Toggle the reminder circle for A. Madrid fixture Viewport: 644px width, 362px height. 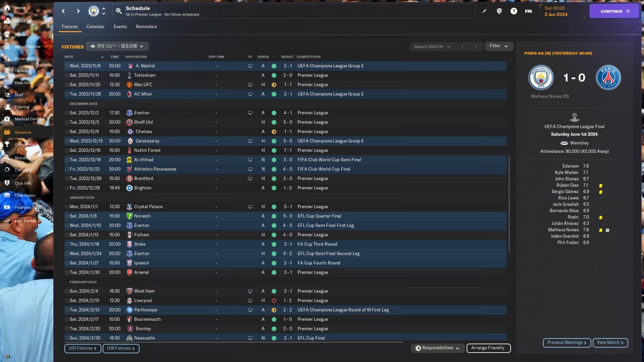pyautogui.click(x=67, y=66)
